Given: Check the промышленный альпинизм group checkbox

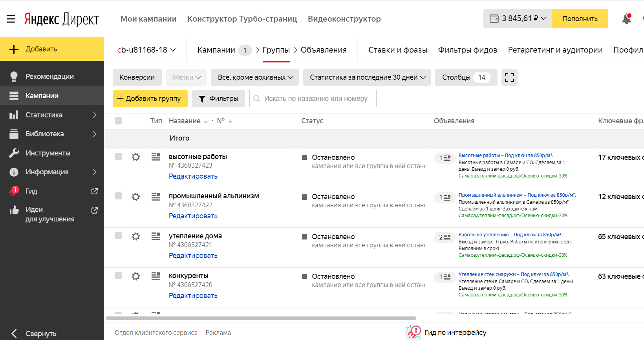Looking at the screenshot, I should click(x=118, y=196).
